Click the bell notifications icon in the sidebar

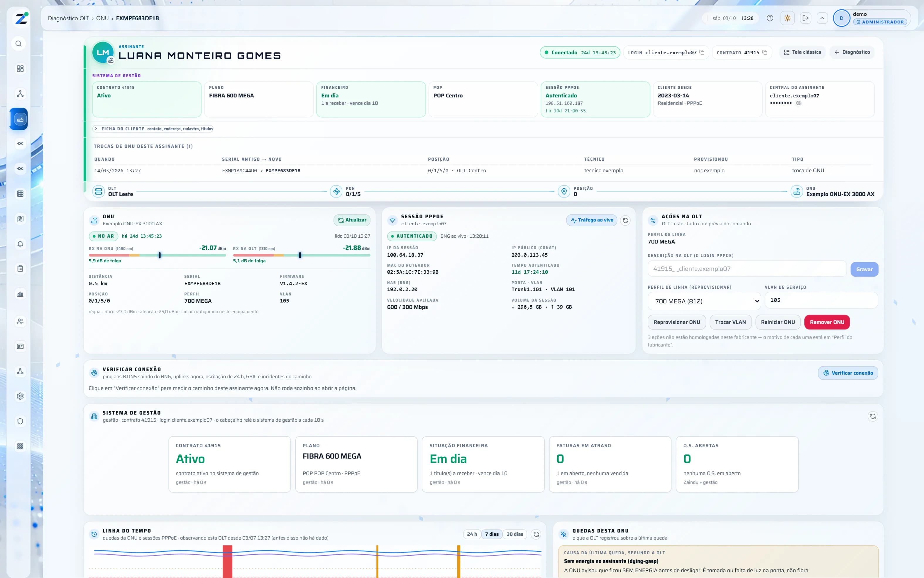(x=20, y=244)
